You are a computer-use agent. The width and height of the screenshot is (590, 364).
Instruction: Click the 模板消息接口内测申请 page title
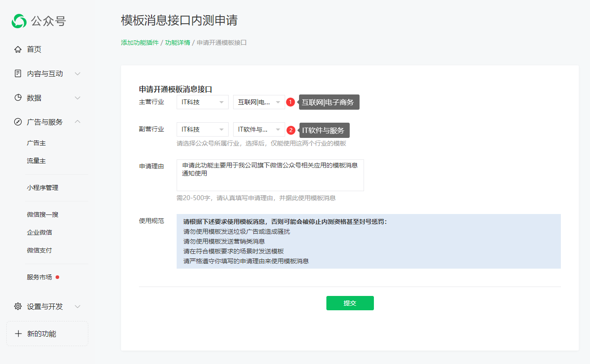[x=179, y=20]
